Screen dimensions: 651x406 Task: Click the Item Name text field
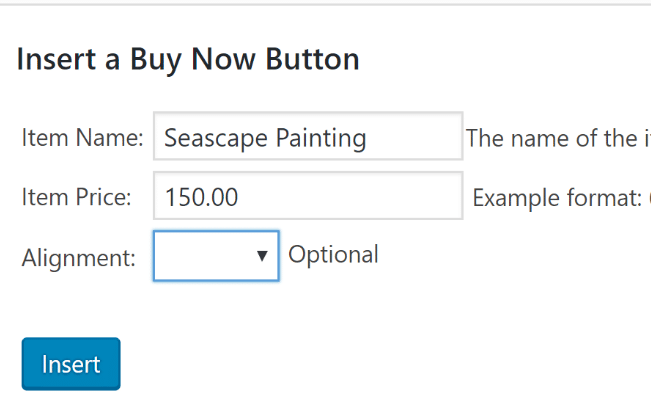point(308,136)
